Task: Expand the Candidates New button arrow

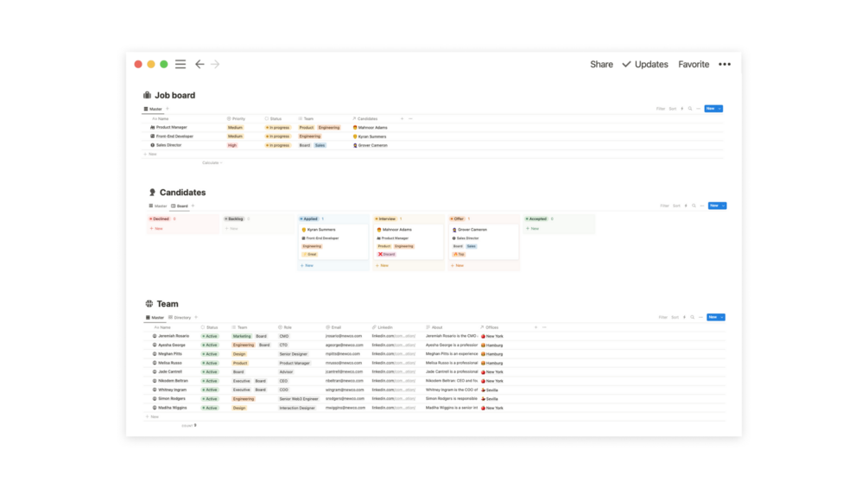Action: click(724, 206)
